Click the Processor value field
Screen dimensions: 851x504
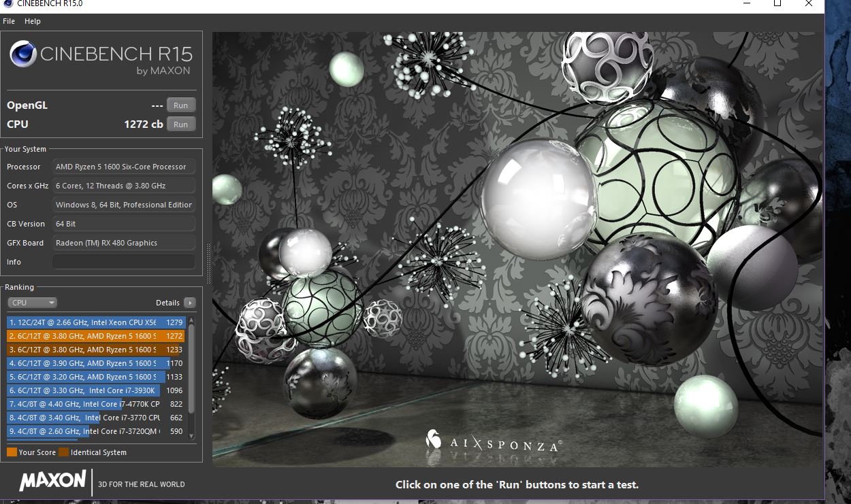coord(124,167)
